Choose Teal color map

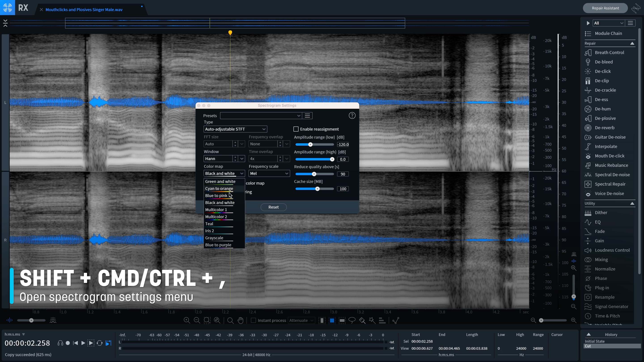224,224
